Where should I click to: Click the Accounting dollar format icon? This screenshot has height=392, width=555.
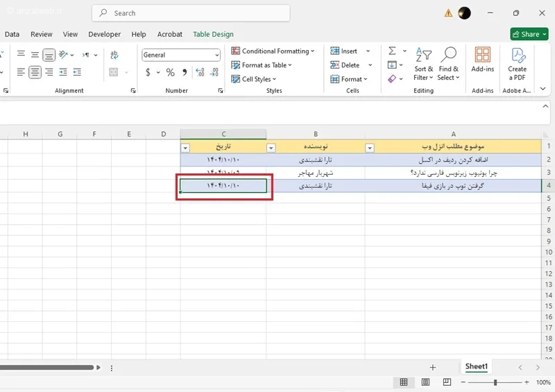[148, 73]
